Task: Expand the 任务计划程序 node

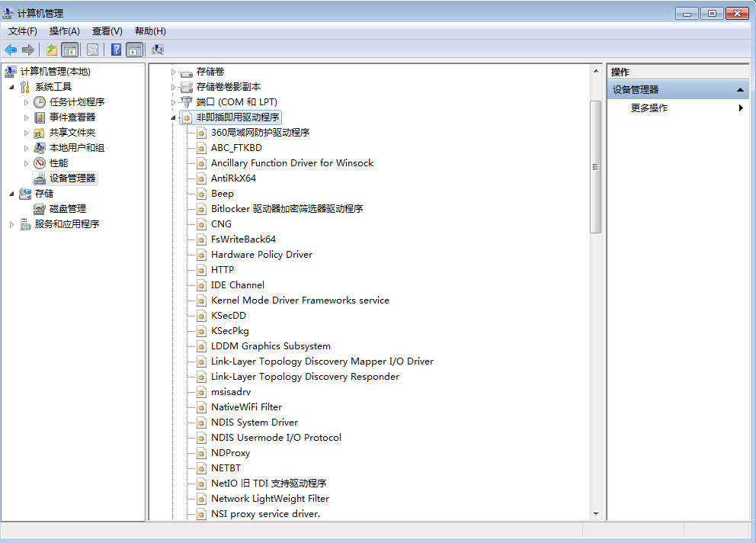Action: 26,102
